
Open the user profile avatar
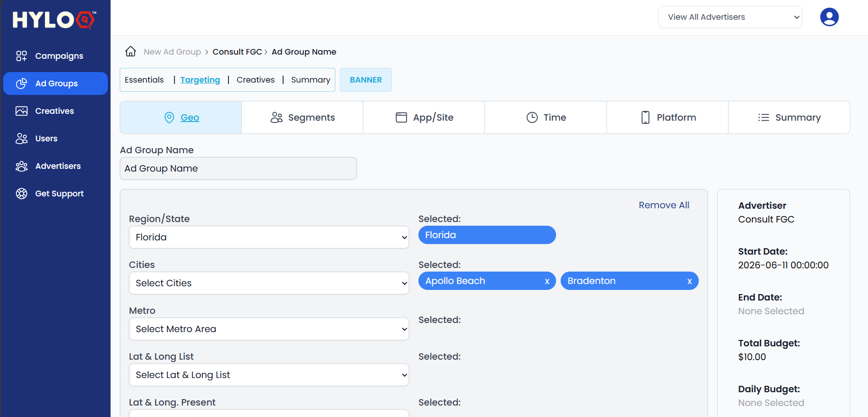point(829,17)
